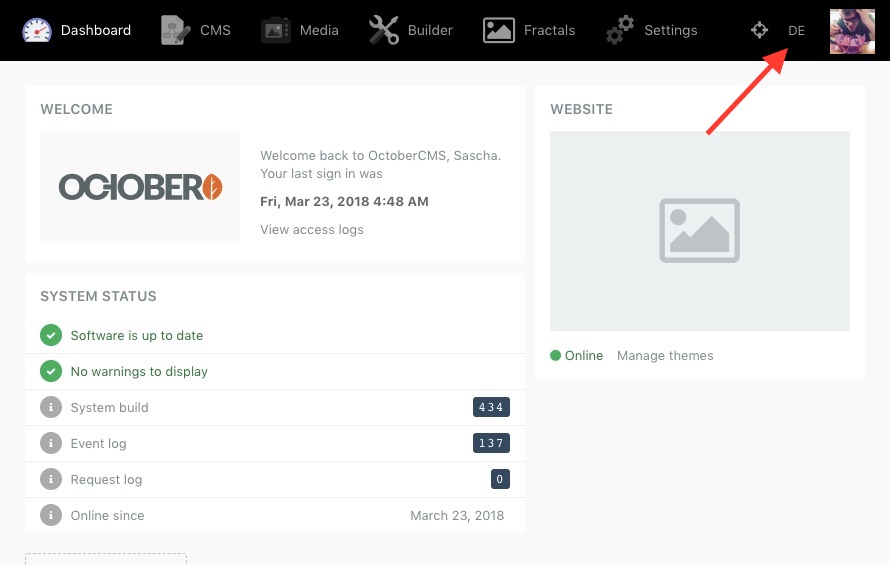Click info icon next to Request log

pos(51,479)
